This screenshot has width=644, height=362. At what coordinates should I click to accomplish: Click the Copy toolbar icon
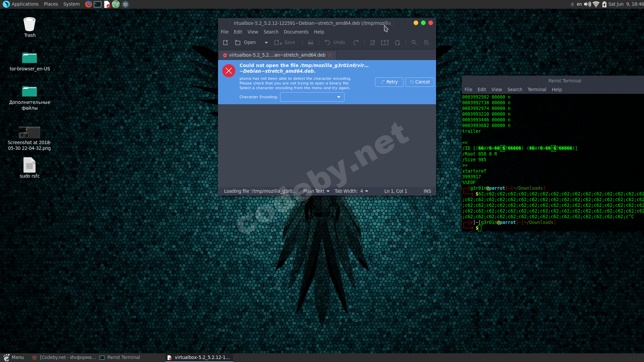[385, 43]
